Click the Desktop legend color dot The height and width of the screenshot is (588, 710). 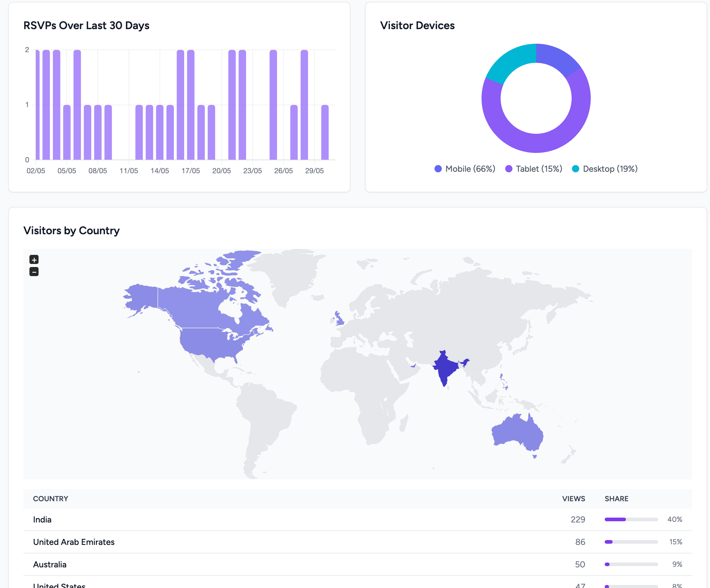576,169
